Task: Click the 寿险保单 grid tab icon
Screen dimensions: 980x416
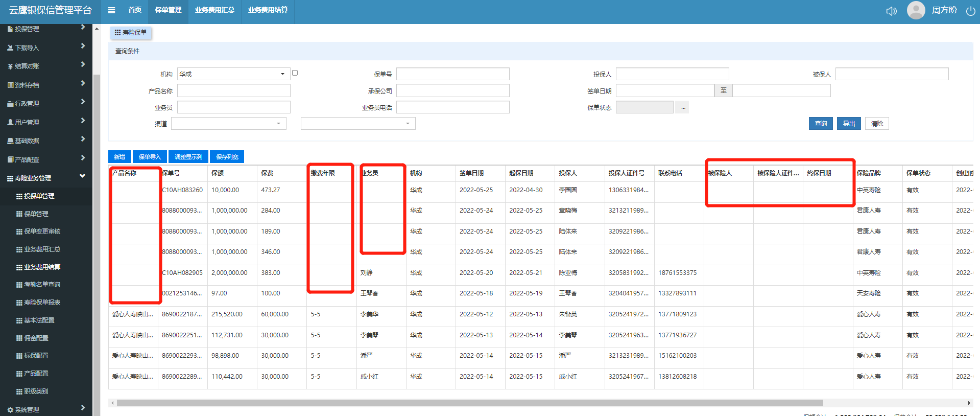Action: click(x=118, y=33)
